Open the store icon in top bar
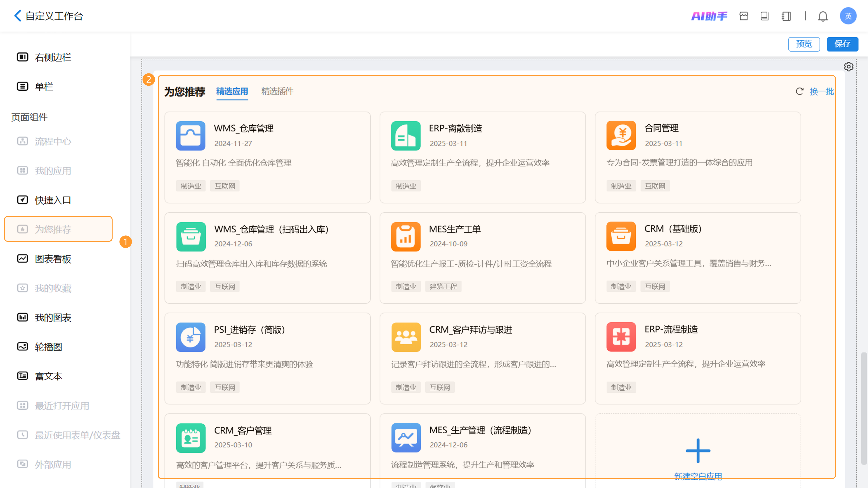Viewport: 868px width, 488px height. tap(744, 16)
